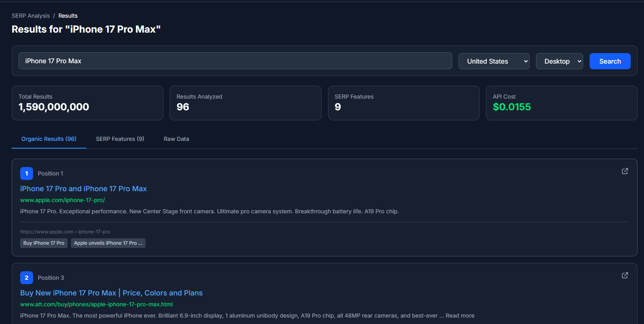Image resolution: width=644 pixels, height=324 pixels.
Task: Open the Desktop device dropdown
Action: point(559,61)
